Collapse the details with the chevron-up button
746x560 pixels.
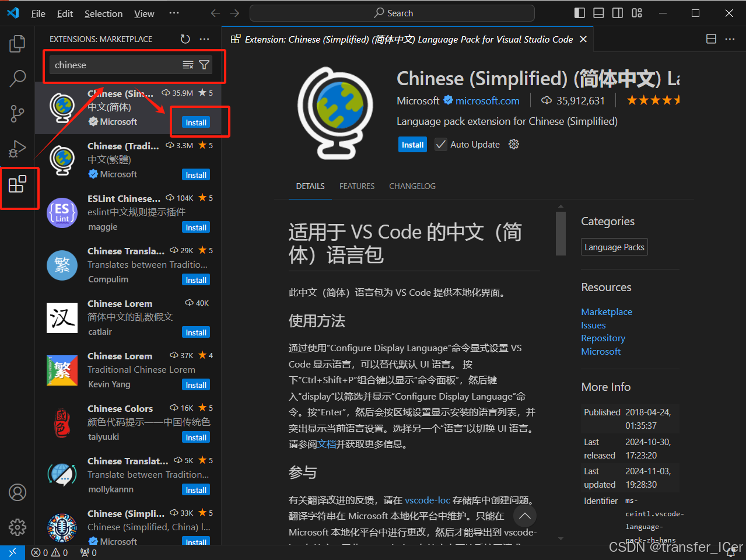[x=524, y=516]
